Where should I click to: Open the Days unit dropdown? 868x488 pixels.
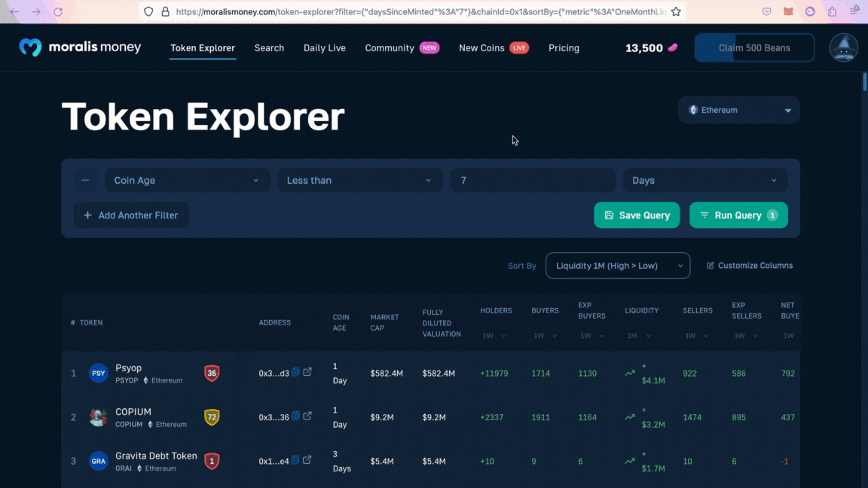click(705, 181)
